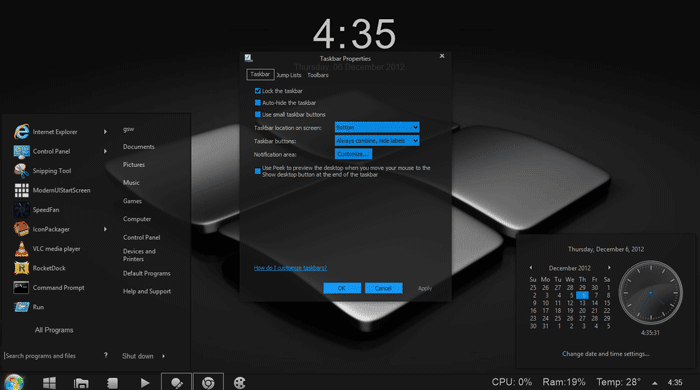Open gsw user folder
The image size is (700, 390).
pos(128,129)
